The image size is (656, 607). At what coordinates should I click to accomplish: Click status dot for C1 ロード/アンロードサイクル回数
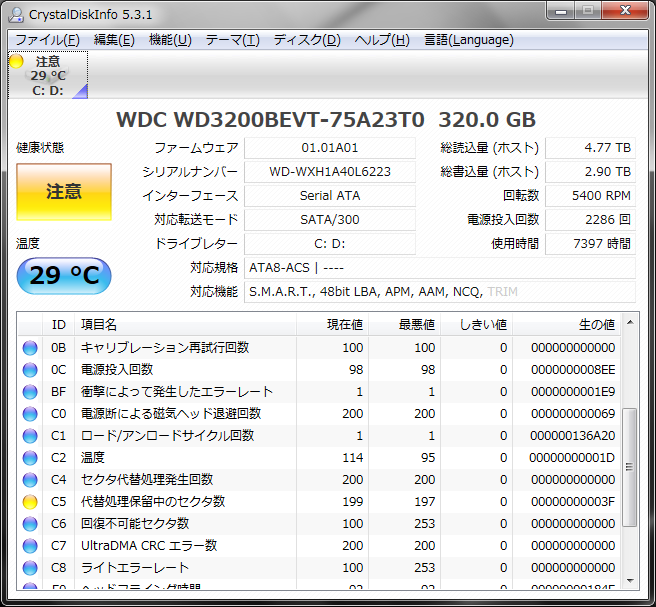tap(30, 435)
